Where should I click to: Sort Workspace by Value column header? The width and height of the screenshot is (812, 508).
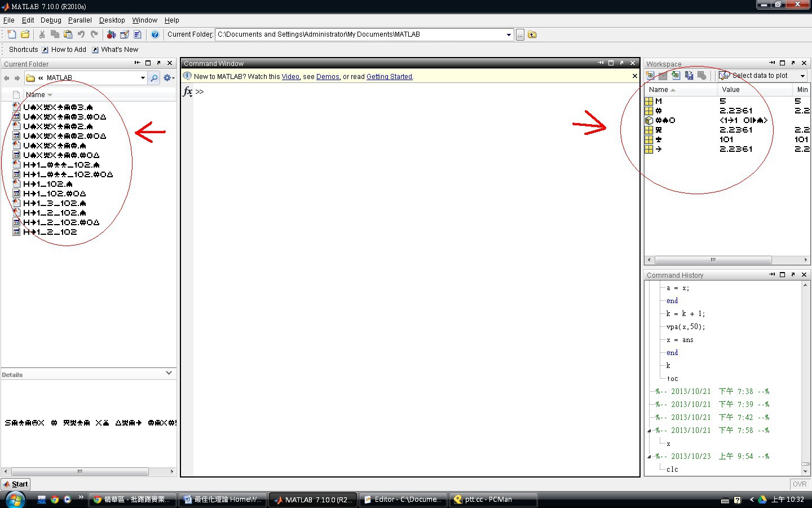tap(755, 90)
